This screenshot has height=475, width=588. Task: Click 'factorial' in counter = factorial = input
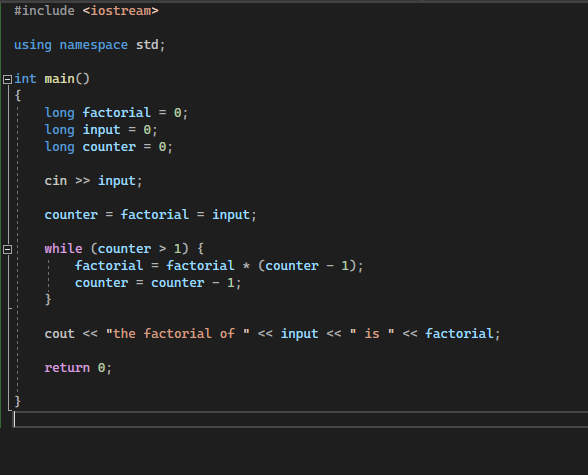pyautogui.click(x=154, y=215)
